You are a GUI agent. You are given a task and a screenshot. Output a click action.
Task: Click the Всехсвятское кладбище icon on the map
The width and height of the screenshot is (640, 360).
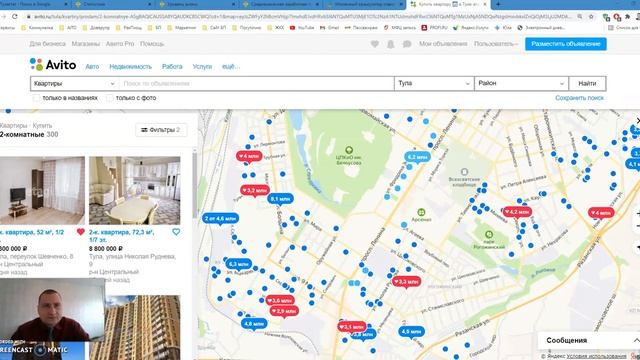pyautogui.click(x=464, y=172)
